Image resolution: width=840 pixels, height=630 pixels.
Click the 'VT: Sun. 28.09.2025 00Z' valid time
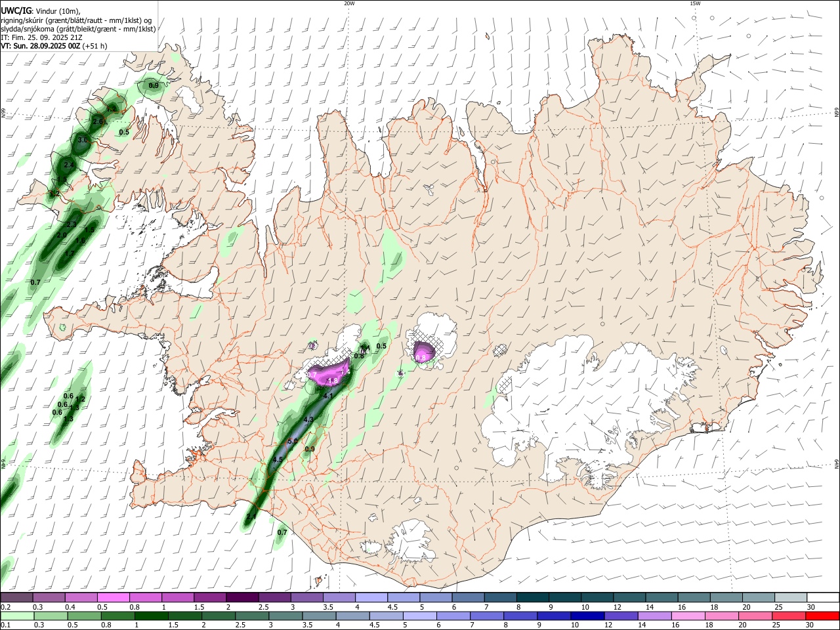click(x=41, y=46)
